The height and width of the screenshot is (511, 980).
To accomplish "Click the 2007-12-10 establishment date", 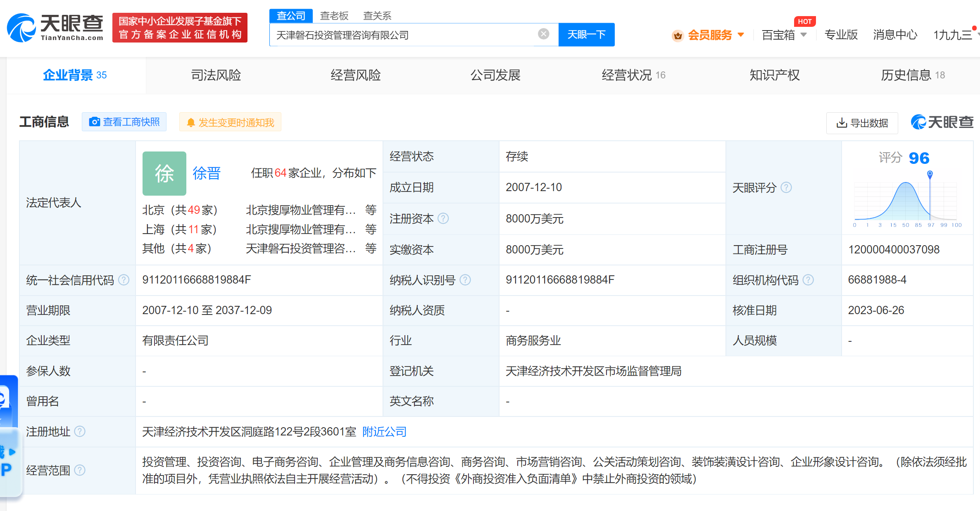I will click(x=534, y=187).
